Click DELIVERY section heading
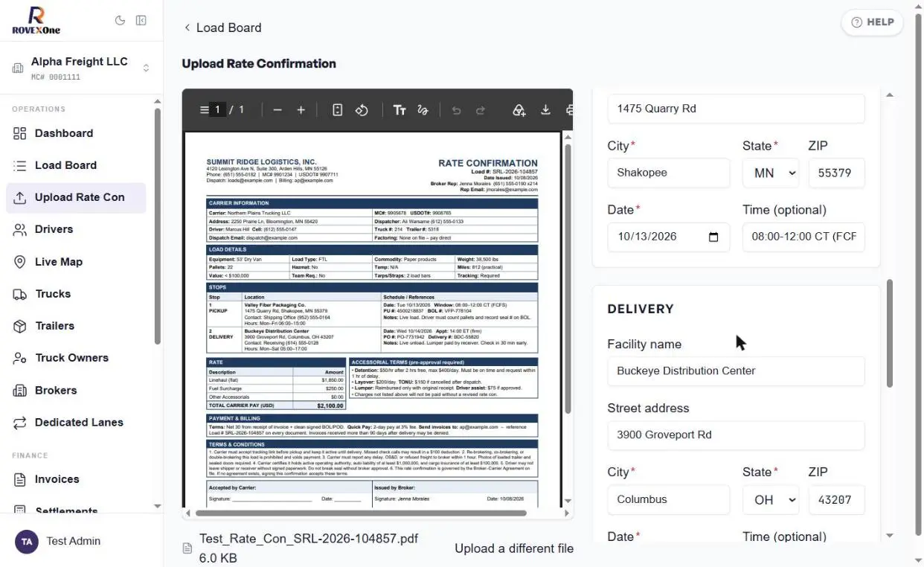The width and height of the screenshot is (924, 567). pyautogui.click(x=641, y=309)
